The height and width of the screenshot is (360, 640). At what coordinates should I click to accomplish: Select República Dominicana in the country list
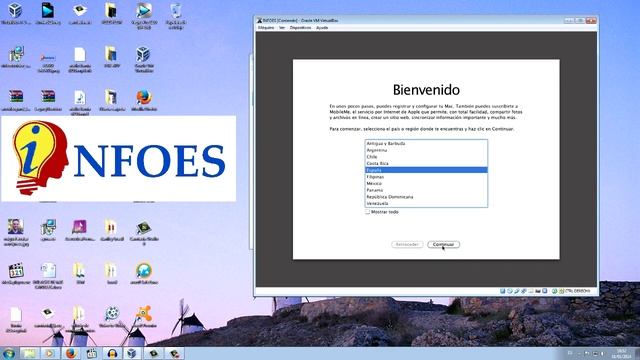point(426,197)
